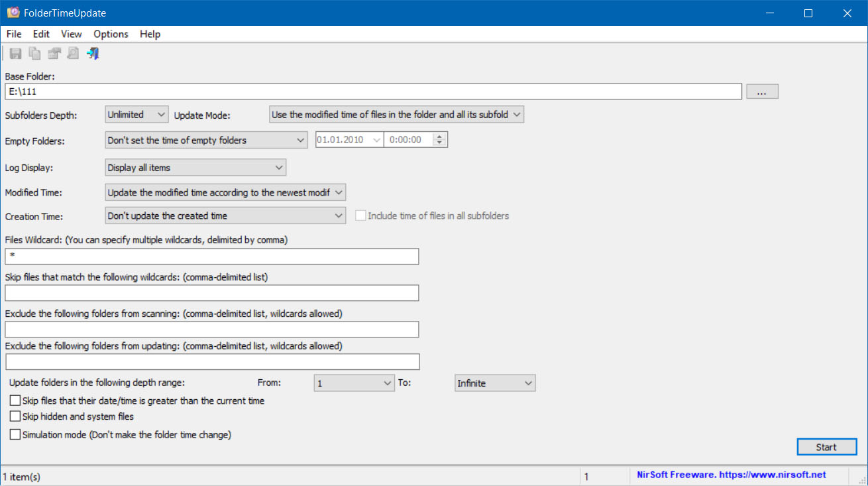Open the View menu
Image resolution: width=868 pixels, height=486 pixels.
72,34
